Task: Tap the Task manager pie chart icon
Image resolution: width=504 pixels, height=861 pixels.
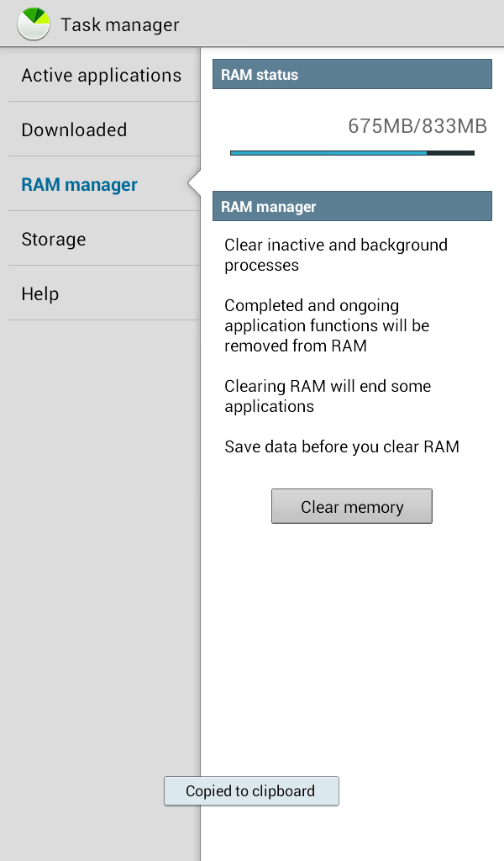Action: point(34,24)
